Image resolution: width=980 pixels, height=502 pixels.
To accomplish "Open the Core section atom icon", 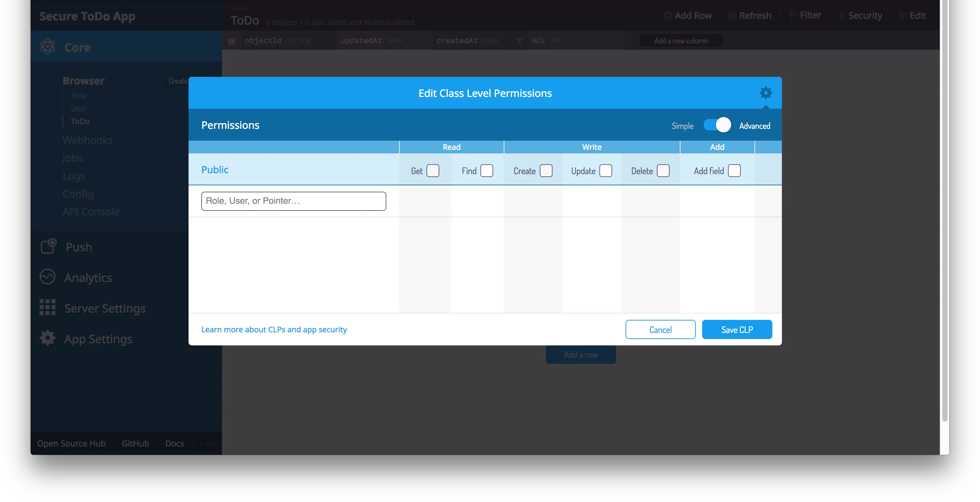I will (x=48, y=46).
